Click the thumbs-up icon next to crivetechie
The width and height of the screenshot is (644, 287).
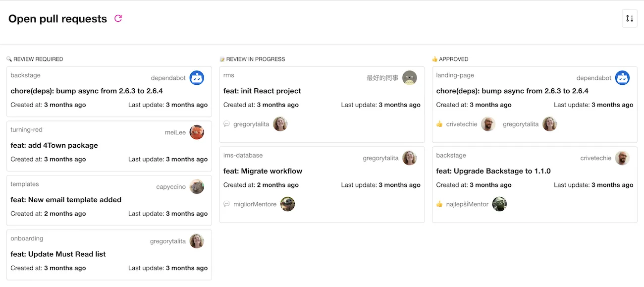tap(439, 124)
